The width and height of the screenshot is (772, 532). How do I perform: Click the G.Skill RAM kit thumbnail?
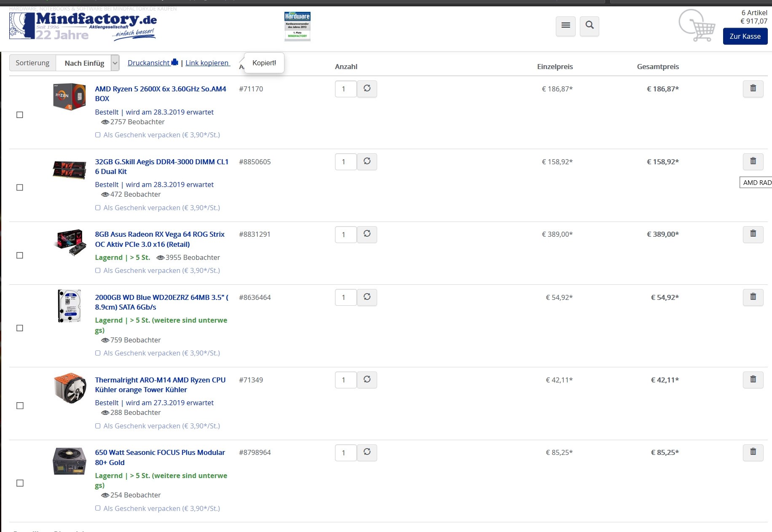tap(70, 169)
